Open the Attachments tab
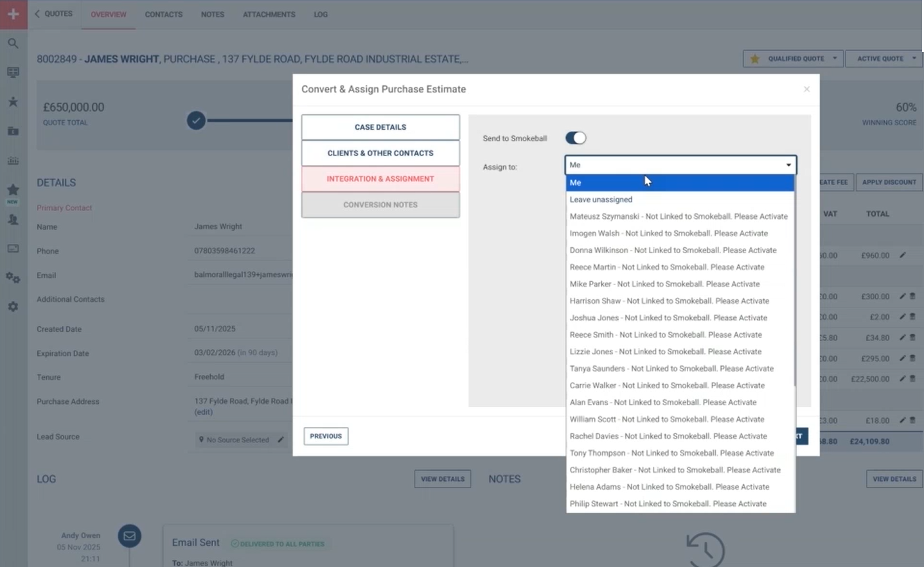Screen dimensions: 924x567 coord(269,14)
